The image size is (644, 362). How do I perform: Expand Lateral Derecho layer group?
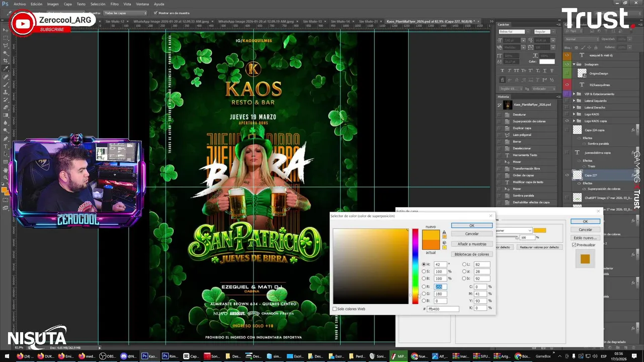574,108
